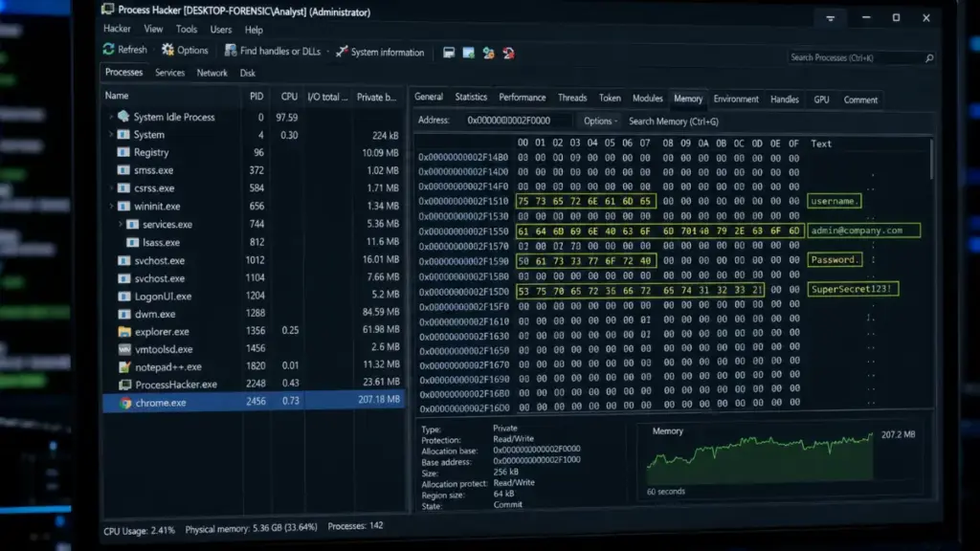
Task: Sort by the CPU column header
Action: coord(289,97)
